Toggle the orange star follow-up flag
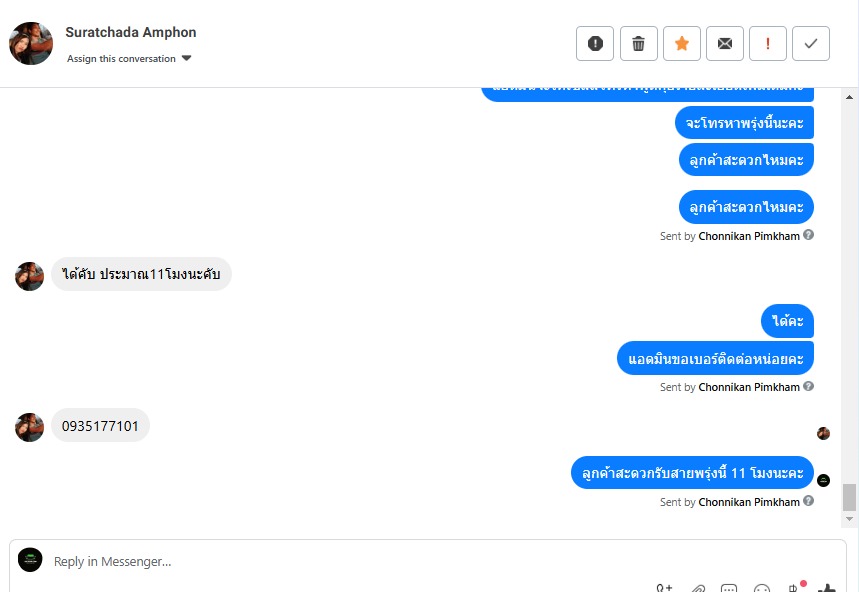Viewport: 859px width, 592px height. (682, 43)
